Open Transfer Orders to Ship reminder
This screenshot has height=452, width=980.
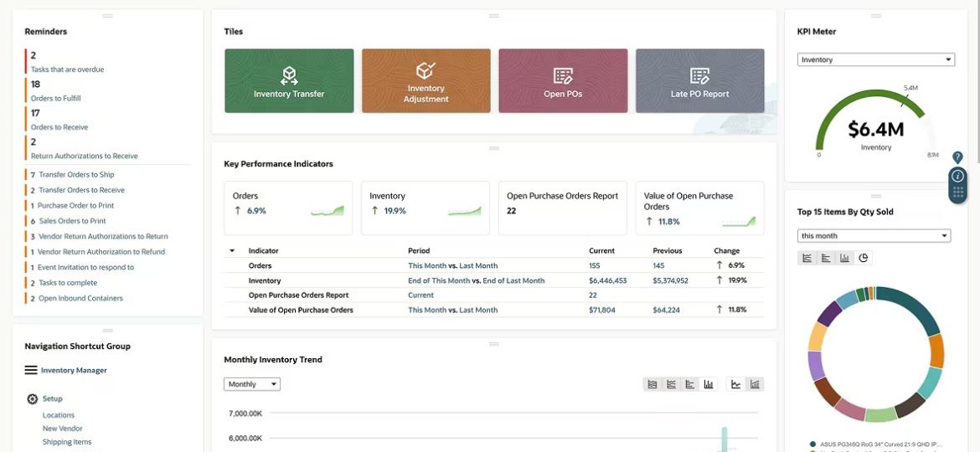point(76,175)
